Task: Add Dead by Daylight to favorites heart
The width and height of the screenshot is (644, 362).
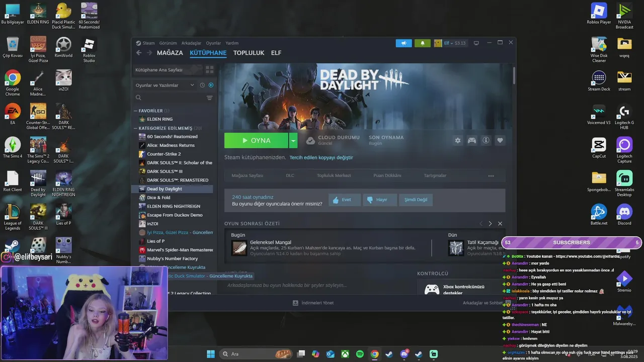Action: point(500,140)
